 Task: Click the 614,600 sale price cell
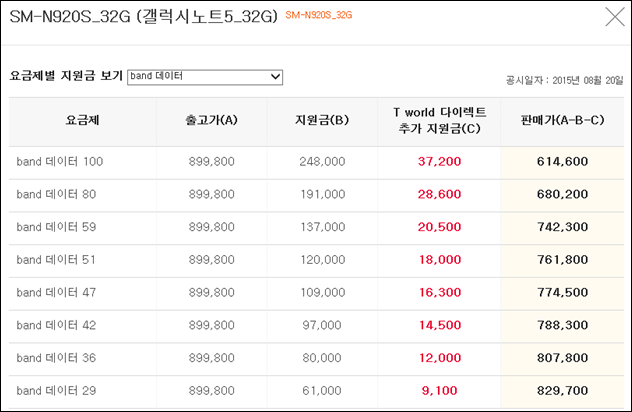[x=562, y=162]
